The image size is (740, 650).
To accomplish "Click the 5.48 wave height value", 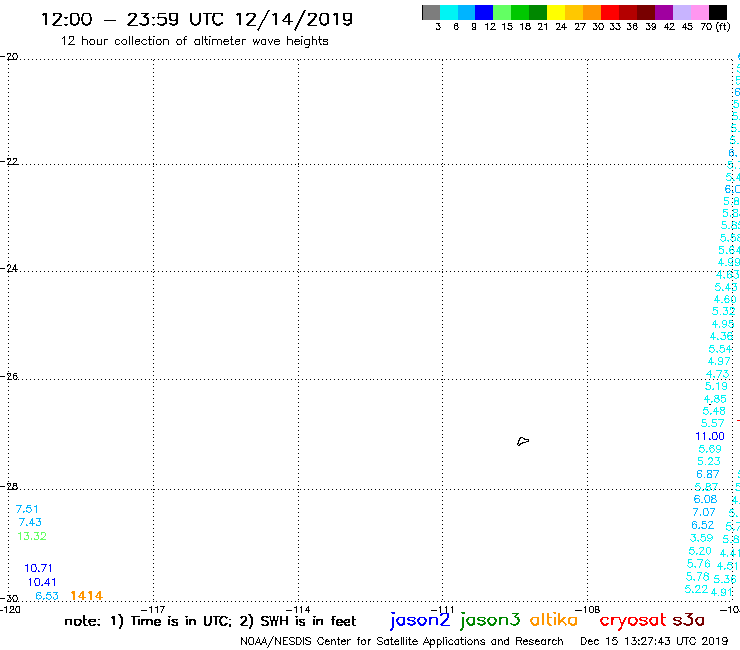I will coord(714,411).
